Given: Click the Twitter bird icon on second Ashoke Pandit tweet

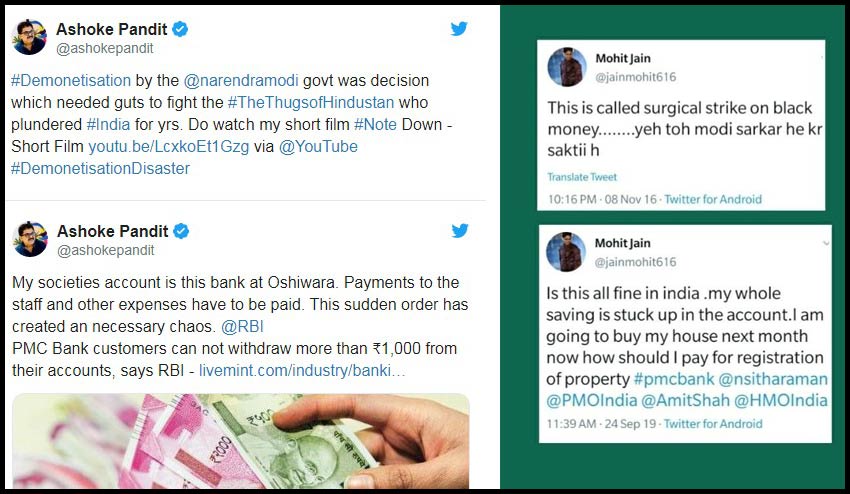Looking at the screenshot, I should tap(460, 230).
